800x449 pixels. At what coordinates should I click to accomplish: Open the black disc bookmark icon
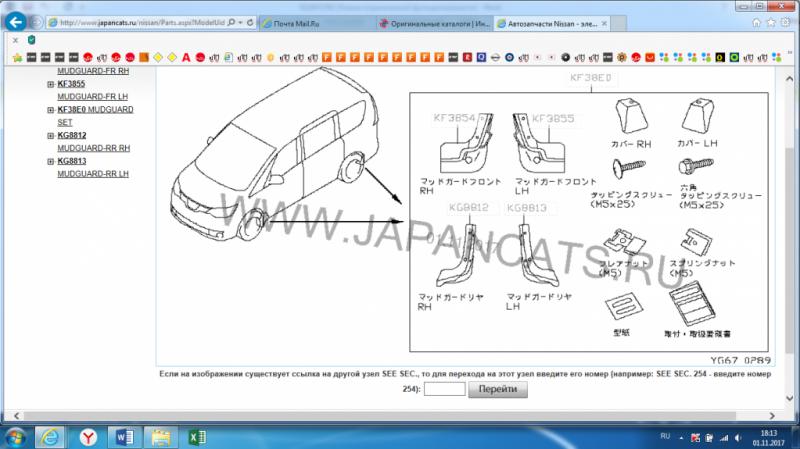(x=565, y=58)
